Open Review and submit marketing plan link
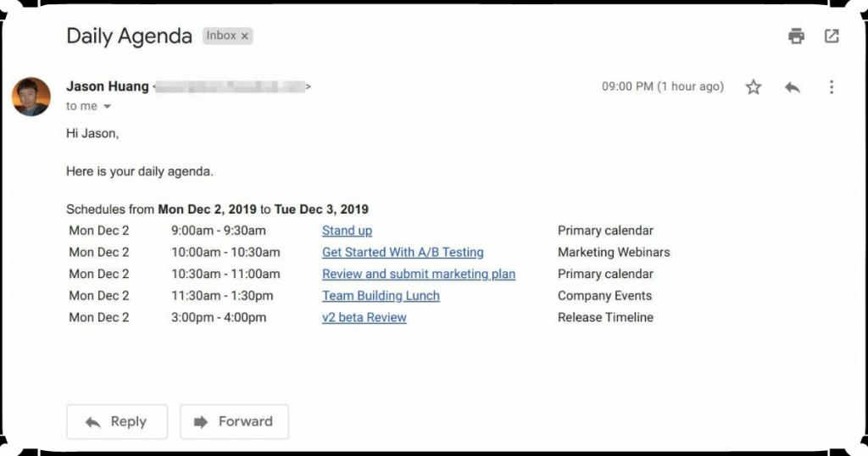Screen dimensions: 868x456 tap(419, 274)
